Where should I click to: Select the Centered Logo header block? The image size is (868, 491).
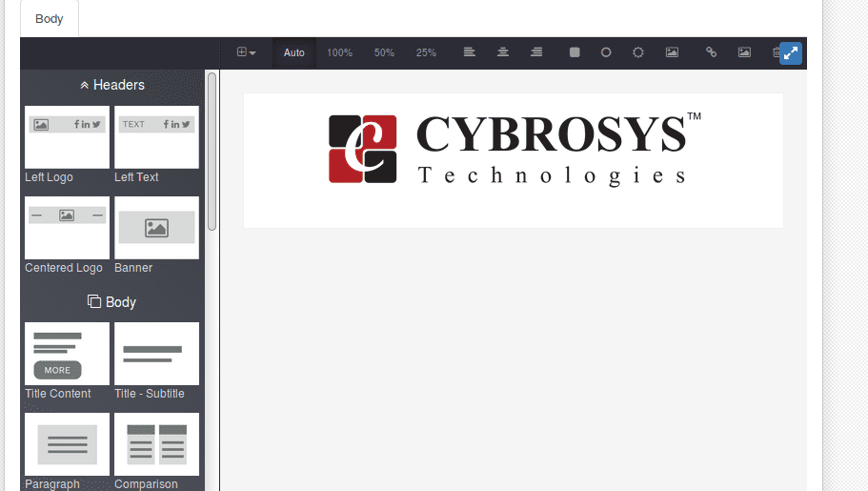point(67,227)
